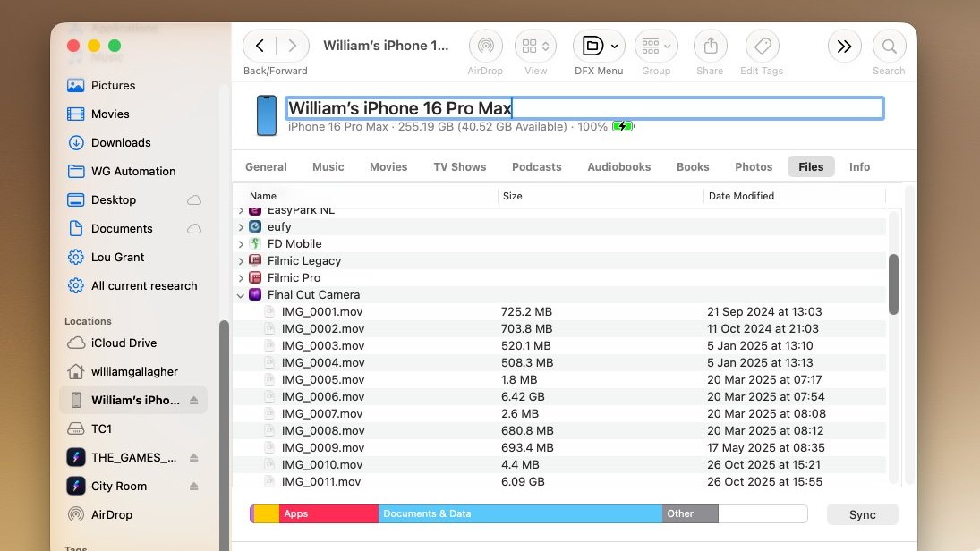Click the FD Mobile app icon
The width and height of the screenshot is (980, 551).
point(255,243)
